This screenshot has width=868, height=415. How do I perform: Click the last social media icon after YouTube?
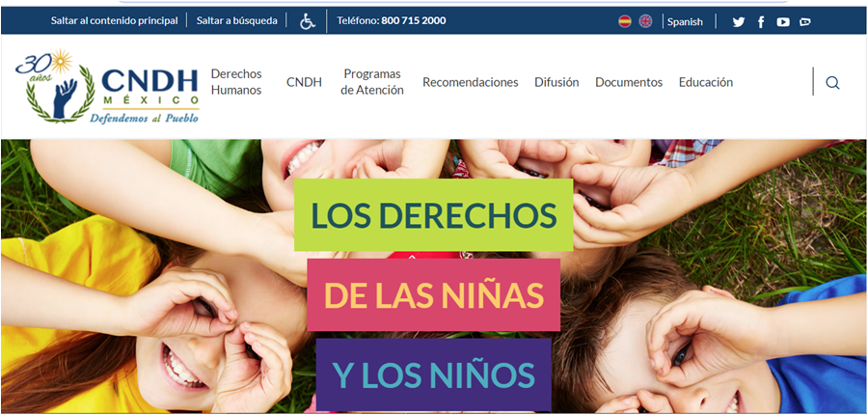pos(805,22)
